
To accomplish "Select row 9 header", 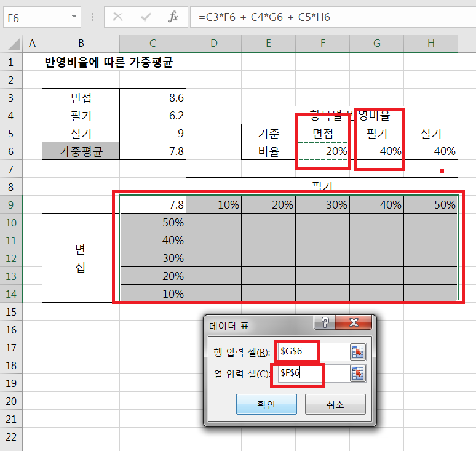I will click(11, 204).
